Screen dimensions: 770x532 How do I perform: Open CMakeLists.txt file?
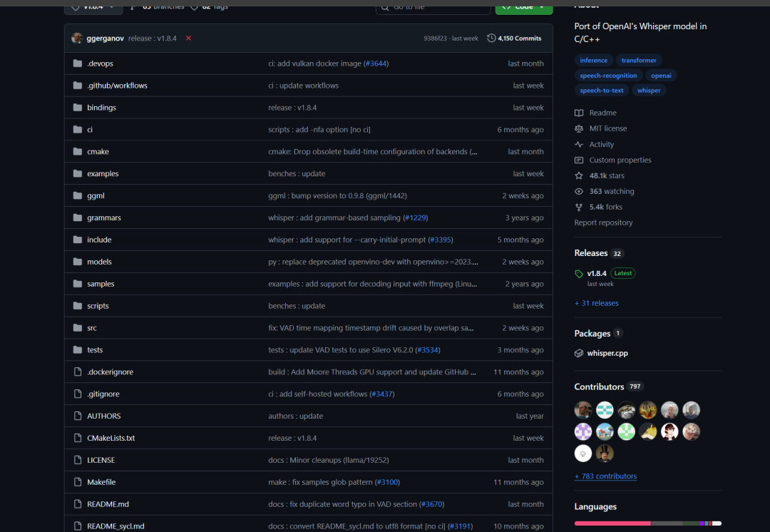coord(111,438)
